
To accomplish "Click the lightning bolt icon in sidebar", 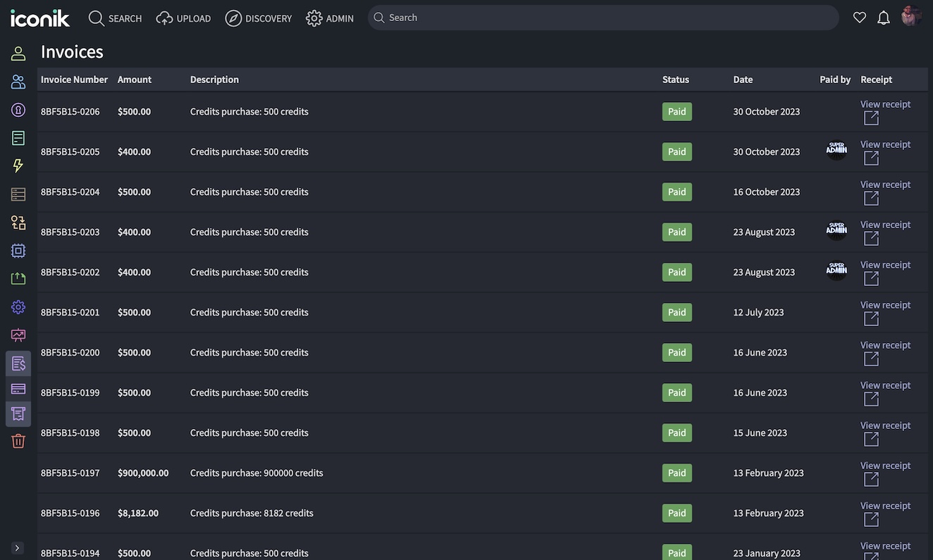I will point(18,166).
